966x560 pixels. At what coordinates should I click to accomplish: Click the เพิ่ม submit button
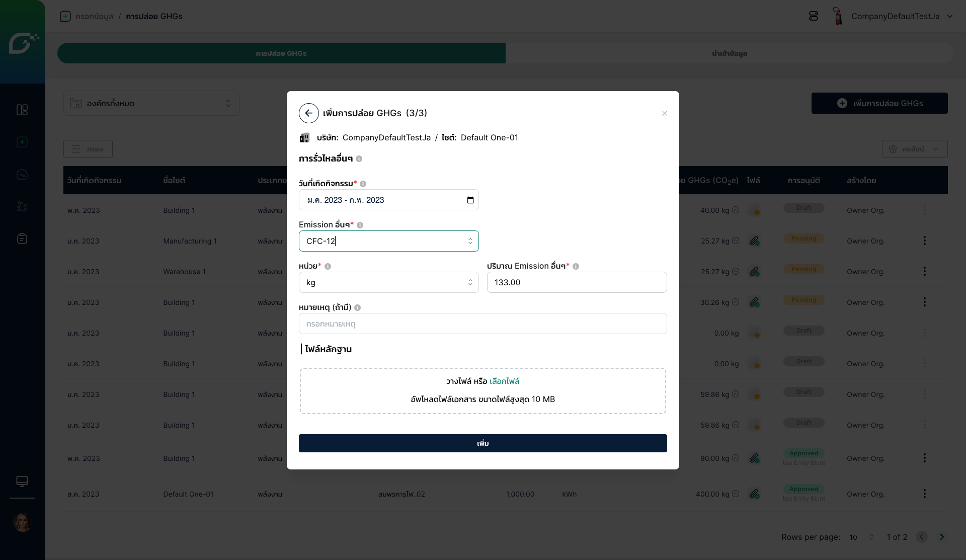482,443
